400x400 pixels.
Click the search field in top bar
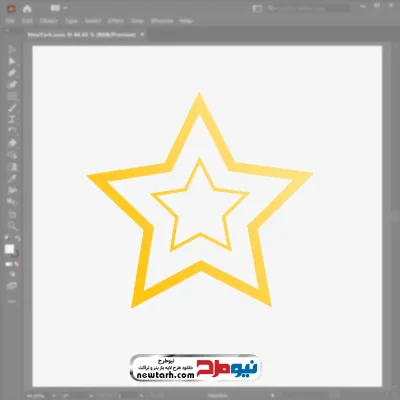308,8
